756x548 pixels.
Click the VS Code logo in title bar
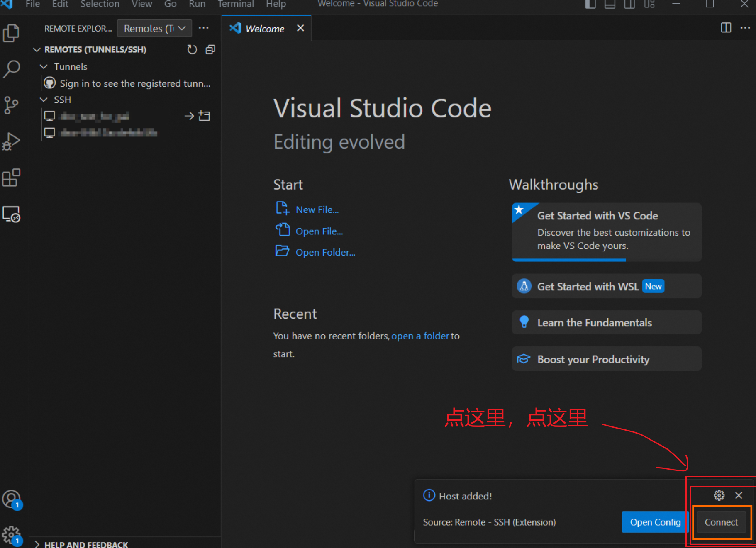tap(7, 4)
